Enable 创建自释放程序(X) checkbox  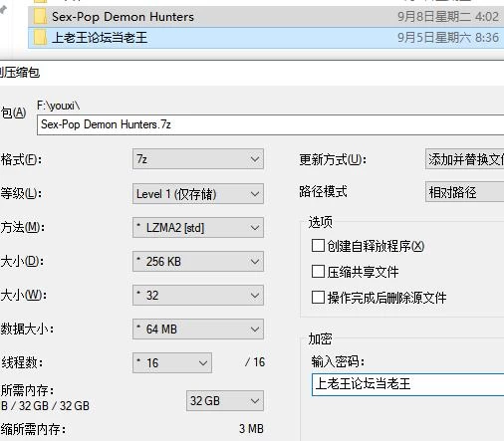pyautogui.click(x=318, y=246)
